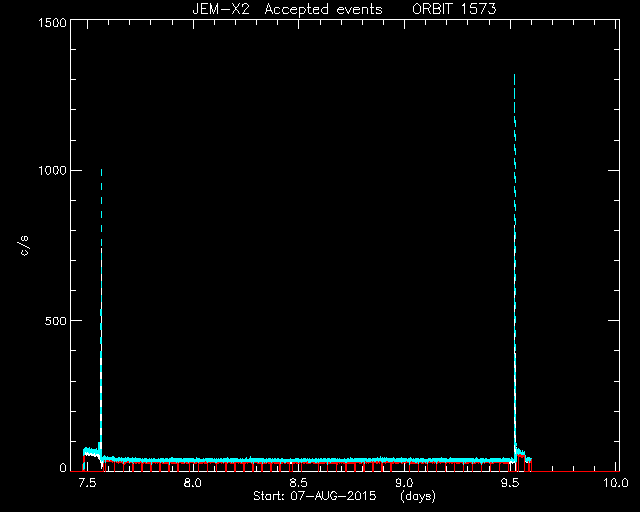Click the small cyan bump at plot start
Viewport: 640px width, 512px height.
pos(91,451)
